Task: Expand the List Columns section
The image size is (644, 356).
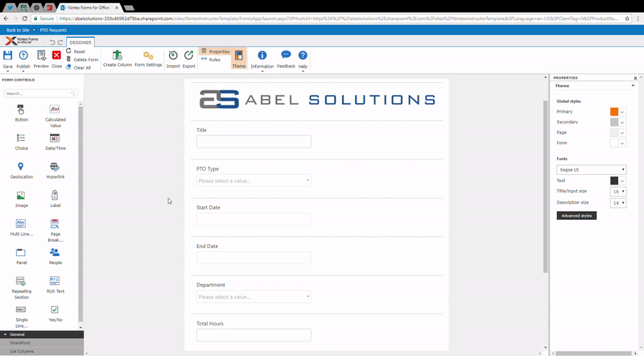Action: tap(42, 351)
